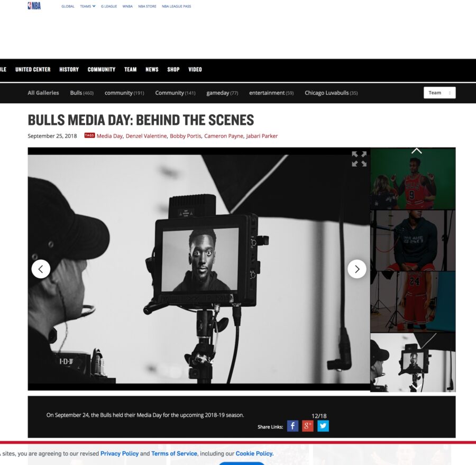Select the gameday gallery category

tap(222, 93)
